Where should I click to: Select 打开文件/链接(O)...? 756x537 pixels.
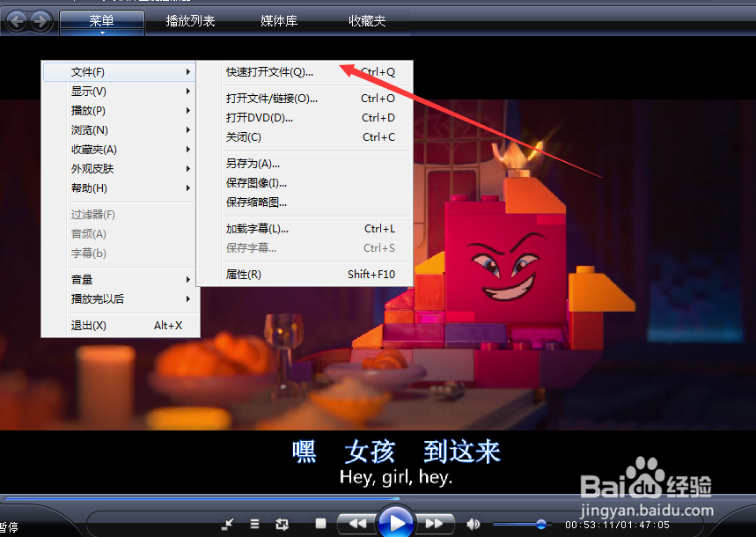tap(305, 99)
